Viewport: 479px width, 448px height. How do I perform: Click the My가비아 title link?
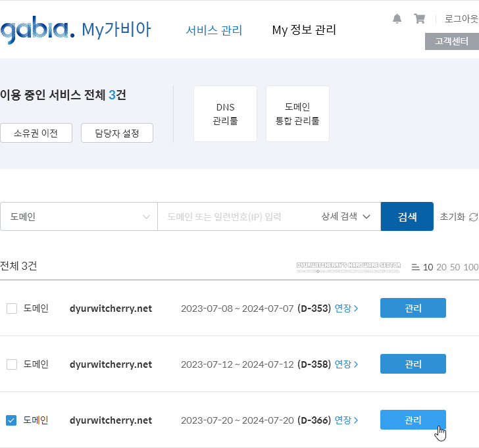tap(116, 30)
